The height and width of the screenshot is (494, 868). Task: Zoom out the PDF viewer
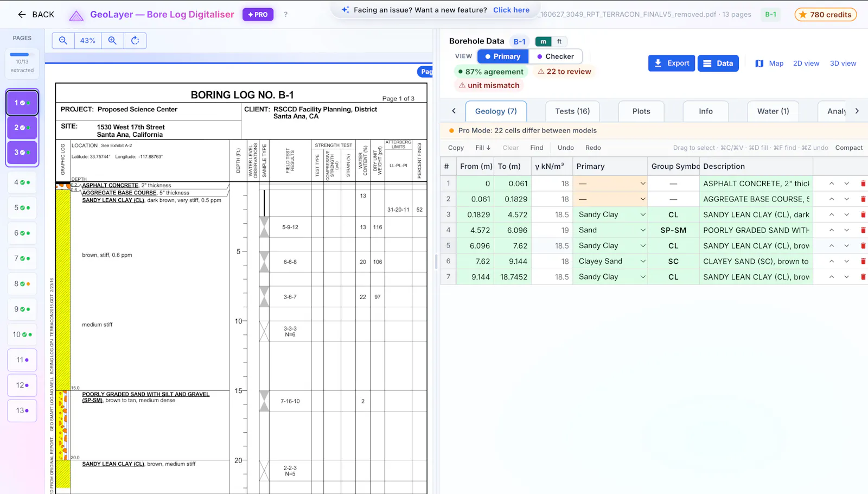click(63, 41)
